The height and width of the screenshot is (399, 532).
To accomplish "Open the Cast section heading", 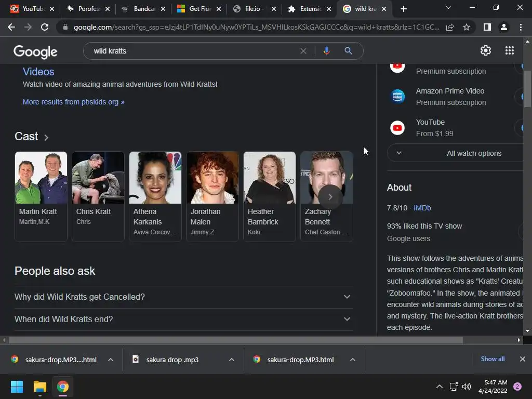I will 31,137.
